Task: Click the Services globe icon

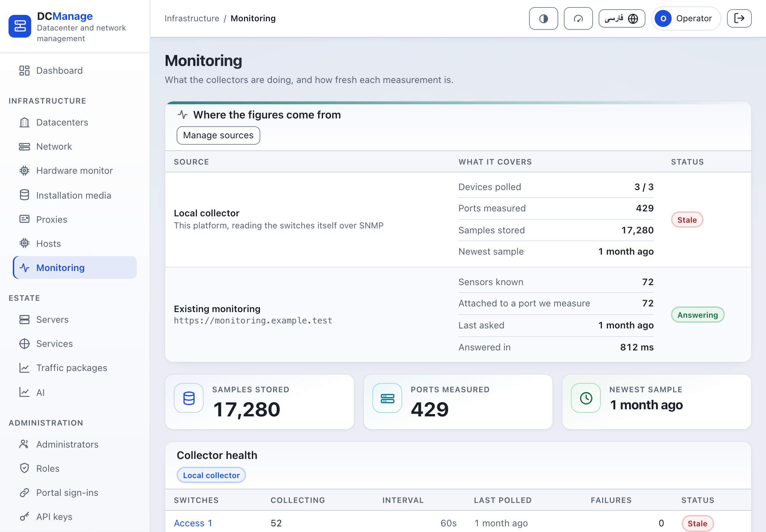Action: pos(24,343)
